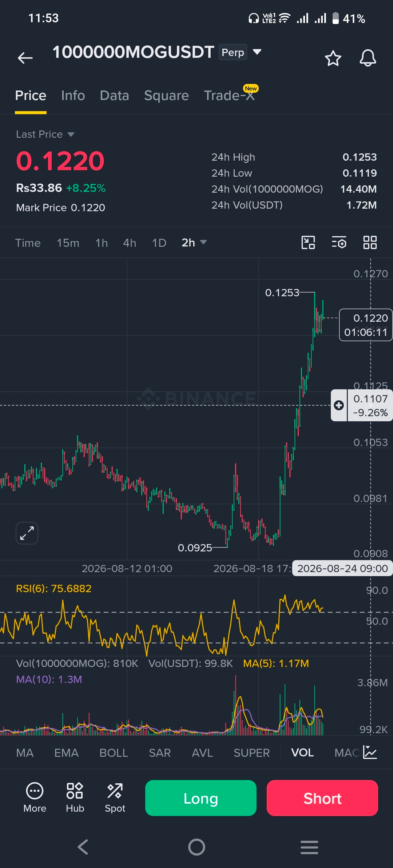This screenshot has height=868, width=393.
Task: Enable the EMA indicator
Action: (x=66, y=753)
